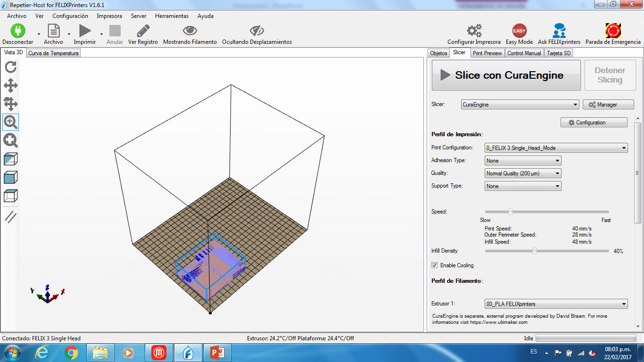644x362 pixels.
Task: Toggle parallel projection lines icon
Action: (10, 217)
